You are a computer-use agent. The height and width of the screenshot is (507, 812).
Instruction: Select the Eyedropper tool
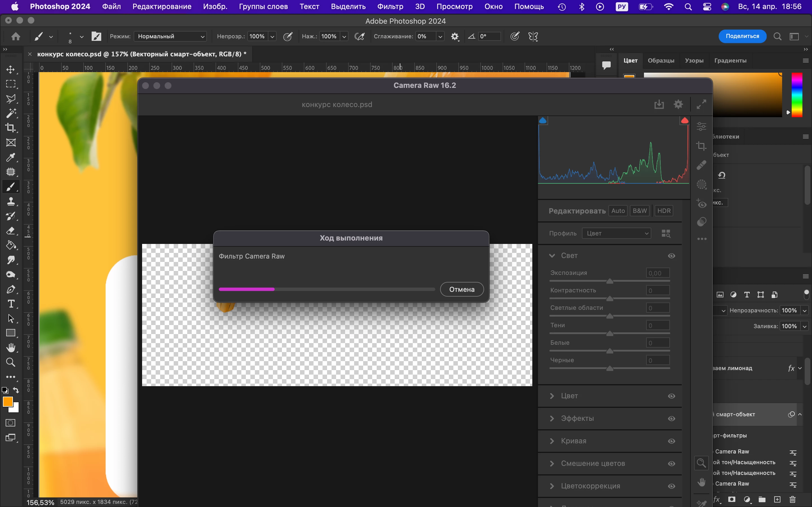11,157
